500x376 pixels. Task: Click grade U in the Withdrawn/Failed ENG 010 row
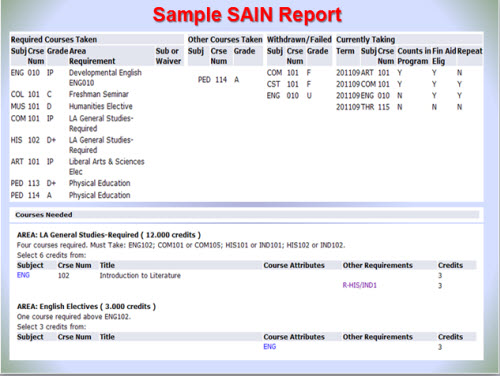coord(309,96)
